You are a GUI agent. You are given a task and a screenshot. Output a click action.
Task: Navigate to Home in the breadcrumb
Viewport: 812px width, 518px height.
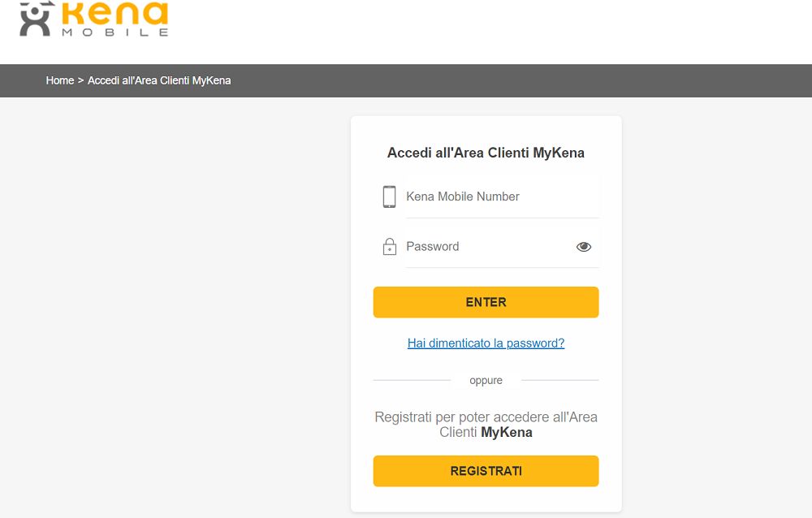click(60, 80)
